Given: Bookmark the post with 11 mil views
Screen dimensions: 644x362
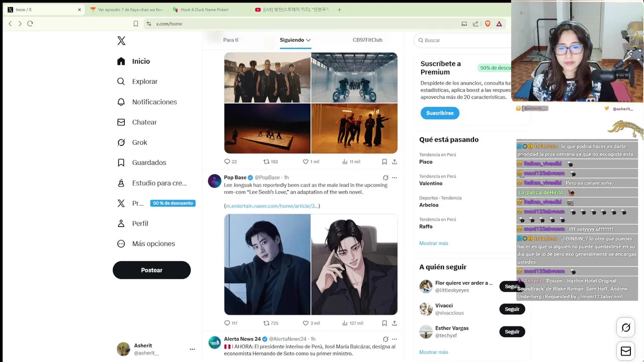Looking at the screenshot, I should click(x=384, y=161).
